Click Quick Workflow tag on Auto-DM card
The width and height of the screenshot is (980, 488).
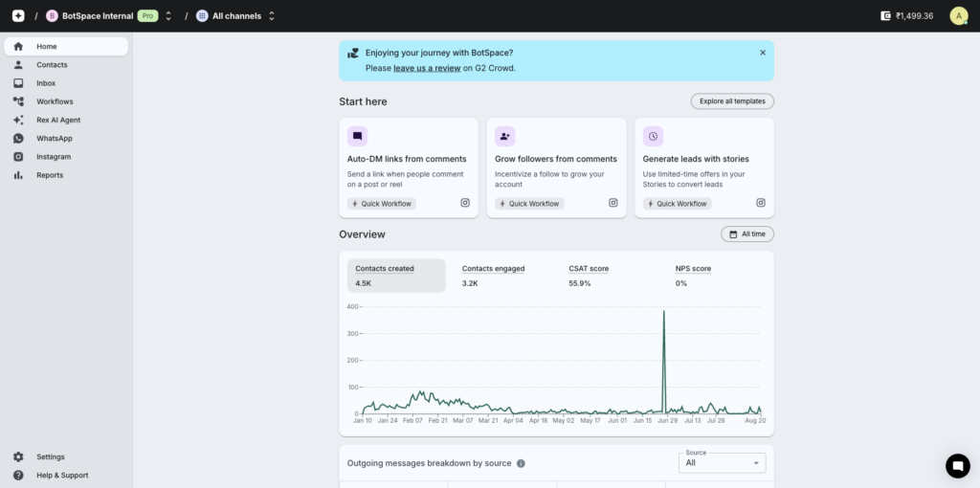pos(382,204)
